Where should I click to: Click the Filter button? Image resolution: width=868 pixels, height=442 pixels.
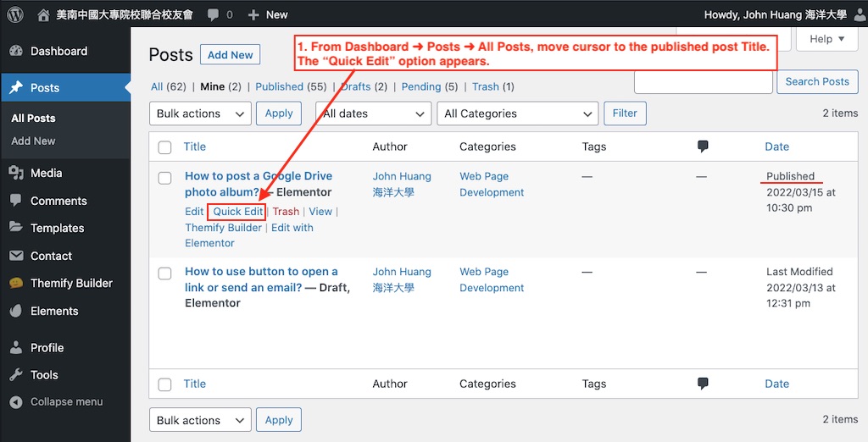tap(625, 113)
